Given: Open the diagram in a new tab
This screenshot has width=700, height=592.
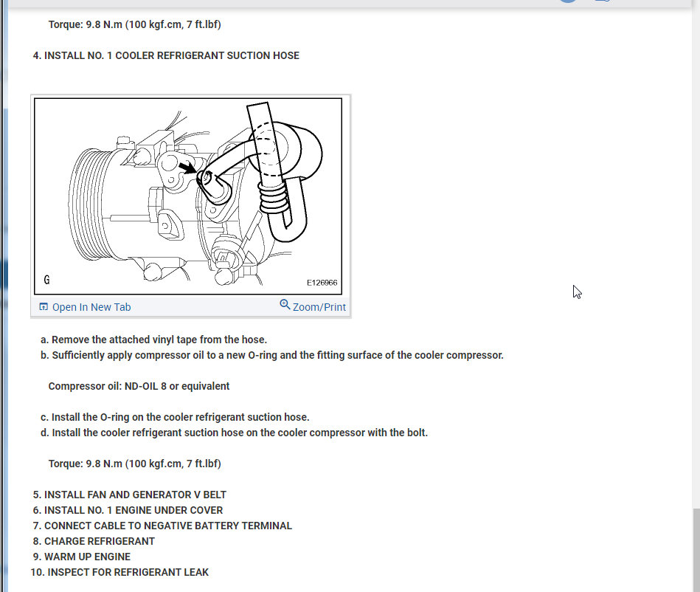Looking at the screenshot, I should point(91,307).
